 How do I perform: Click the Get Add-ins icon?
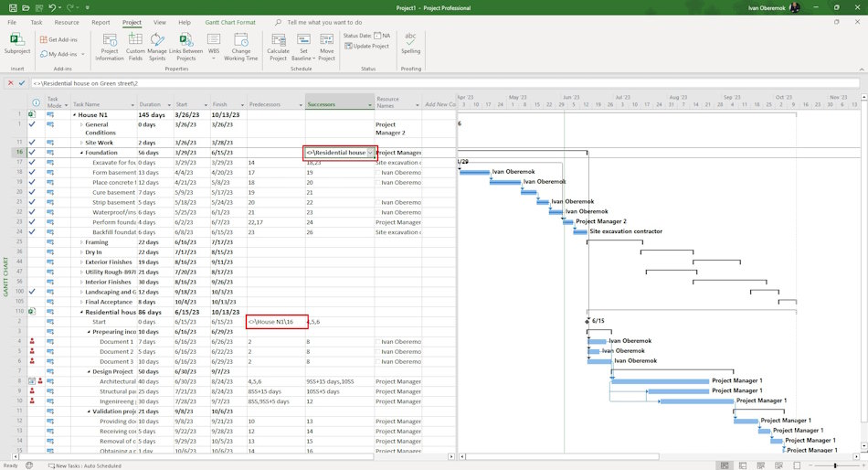coord(43,39)
